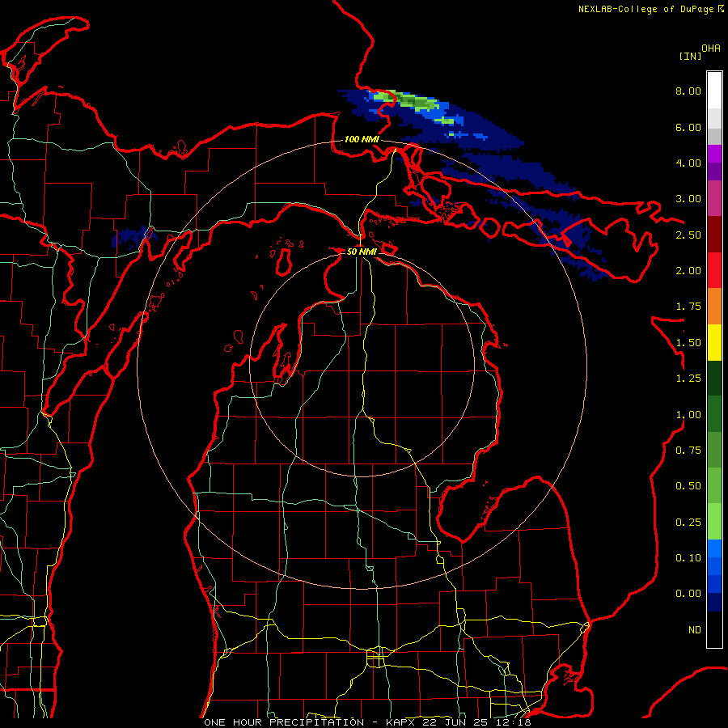The width and height of the screenshot is (728, 728).
Task: Click the 4.00 legend value
Action: click(x=688, y=163)
